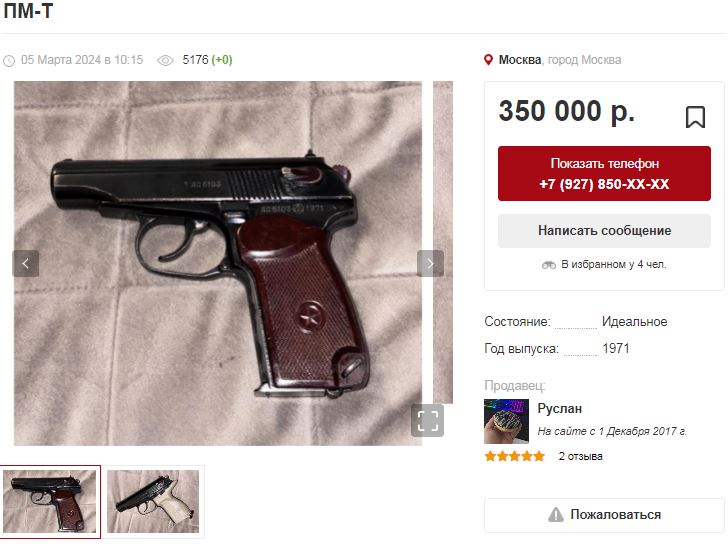Open seller Руслан's profile
This screenshot has width=728, height=544.
559,408
